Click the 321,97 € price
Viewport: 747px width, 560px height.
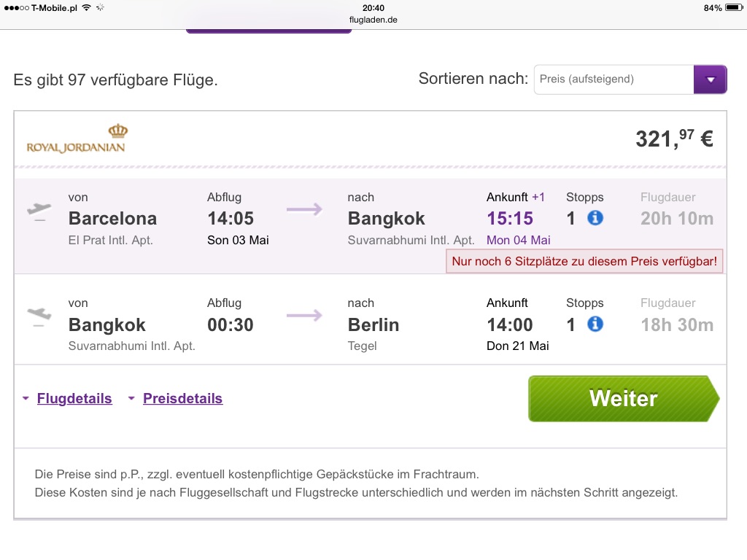[x=674, y=139]
